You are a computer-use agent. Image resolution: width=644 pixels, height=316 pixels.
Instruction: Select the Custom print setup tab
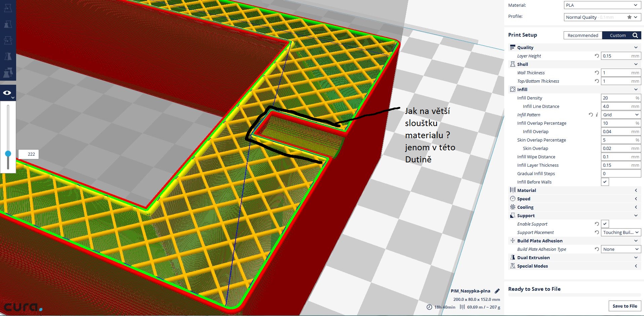(617, 35)
